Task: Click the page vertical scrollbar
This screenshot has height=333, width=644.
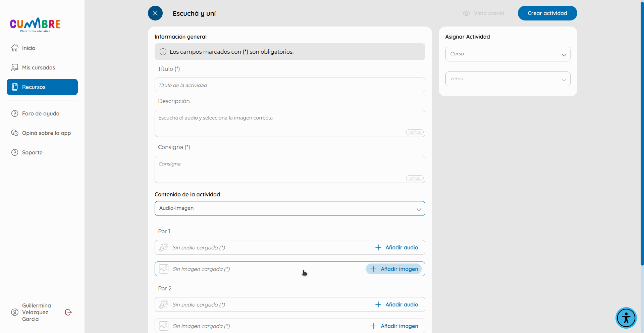Action: coord(642,134)
